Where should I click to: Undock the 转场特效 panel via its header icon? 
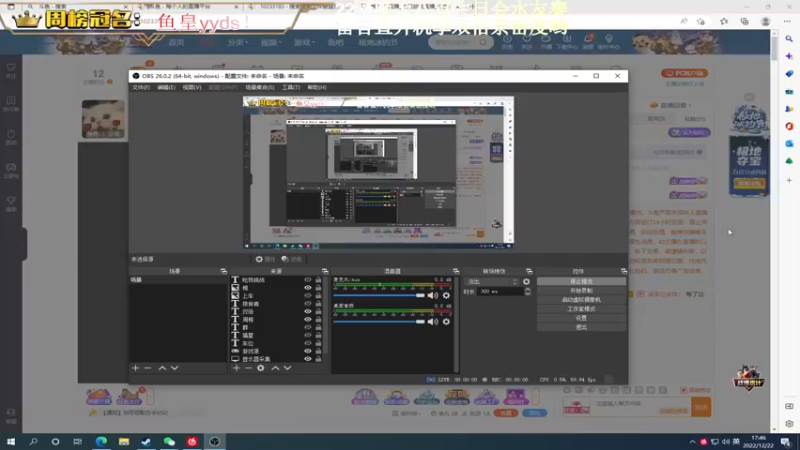tap(529, 271)
